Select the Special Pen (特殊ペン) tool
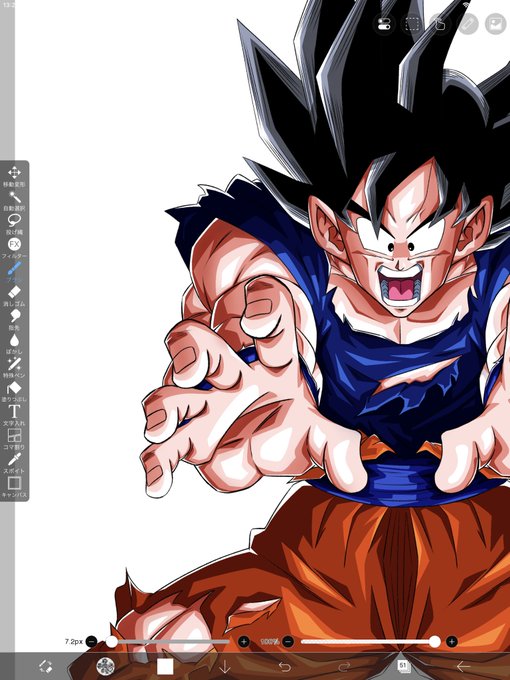 (x=14, y=367)
